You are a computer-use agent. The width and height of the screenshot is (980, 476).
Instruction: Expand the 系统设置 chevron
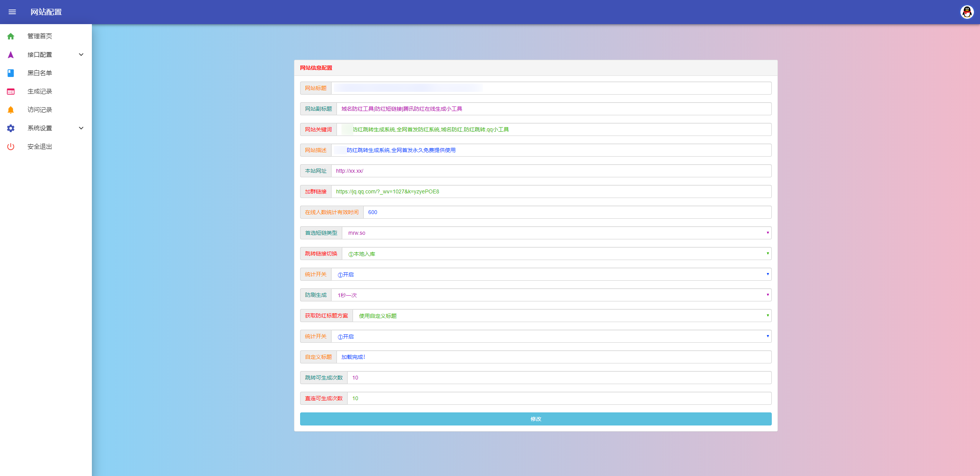81,128
